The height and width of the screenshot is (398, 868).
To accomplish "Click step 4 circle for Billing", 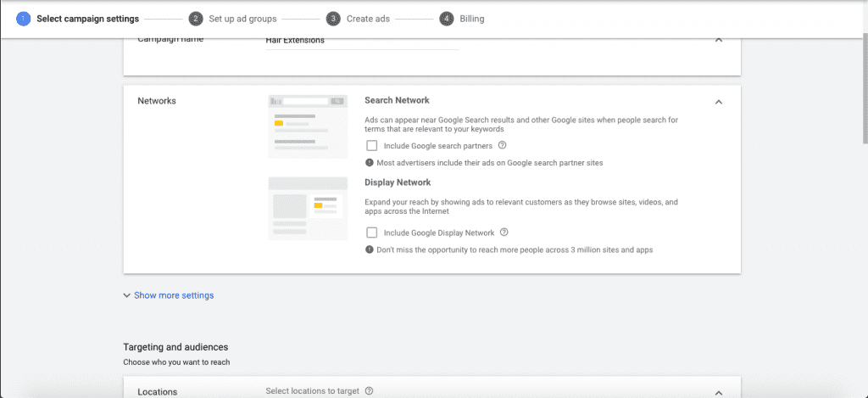I will click(x=447, y=19).
